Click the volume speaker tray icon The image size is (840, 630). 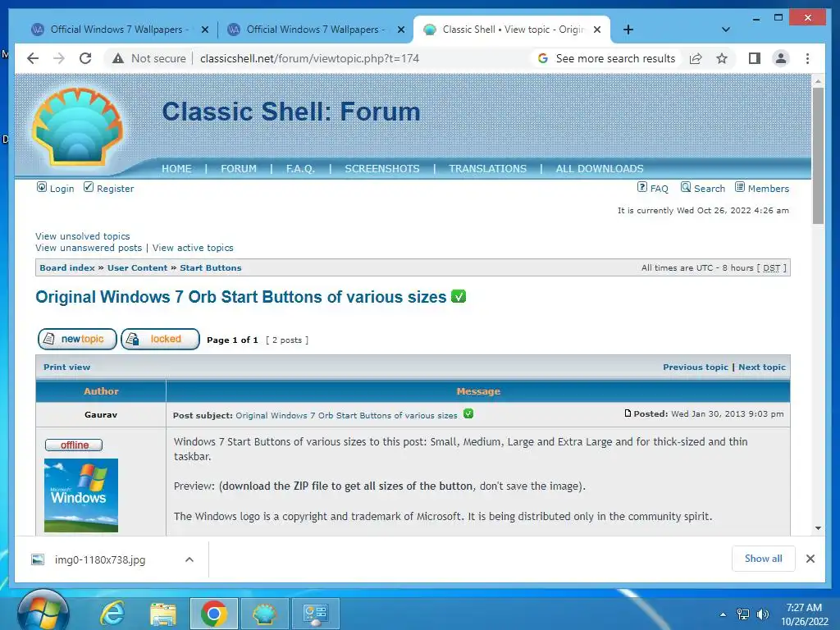[x=762, y=614]
